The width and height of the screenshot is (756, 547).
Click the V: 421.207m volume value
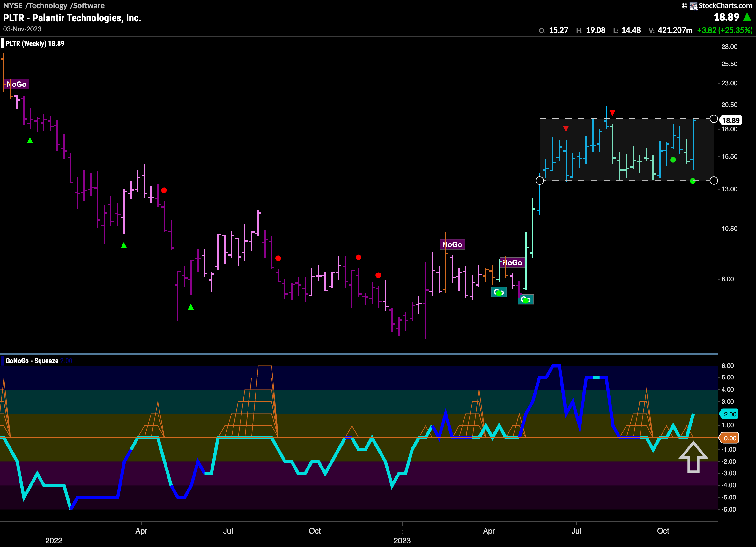click(670, 30)
